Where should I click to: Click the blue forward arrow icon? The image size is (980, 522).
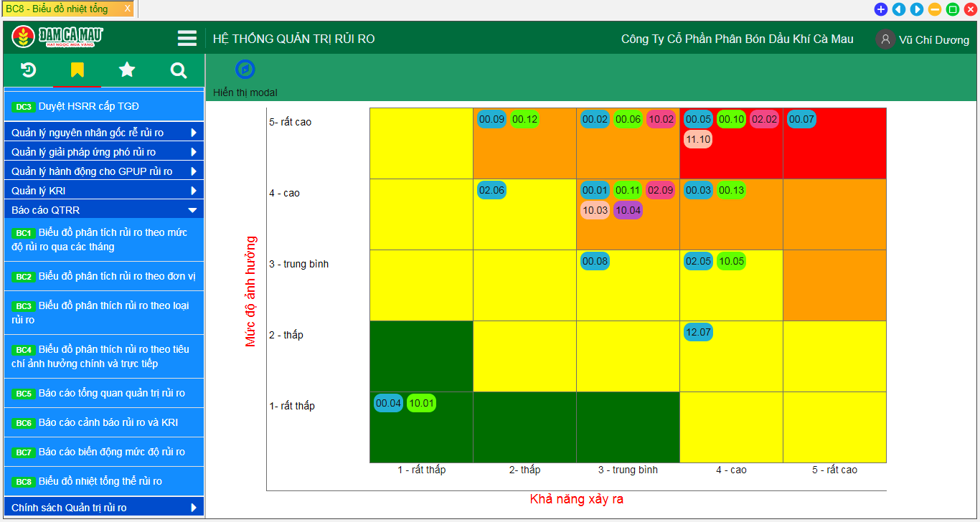pyautogui.click(x=916, y=9)
